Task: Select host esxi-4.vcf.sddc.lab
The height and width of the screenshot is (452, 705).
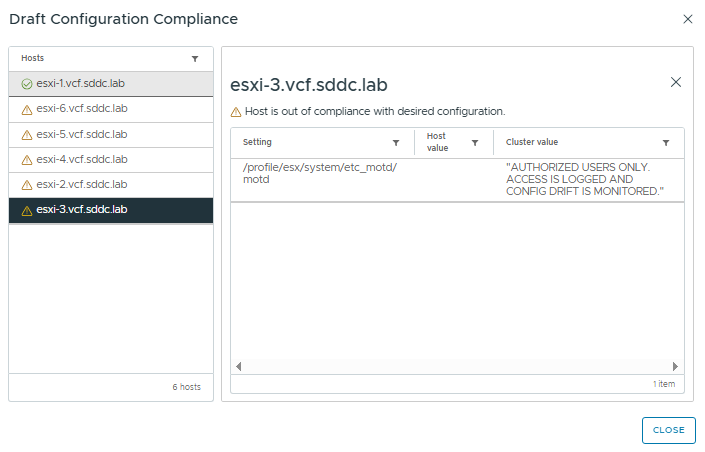Action: coord(82,159)
